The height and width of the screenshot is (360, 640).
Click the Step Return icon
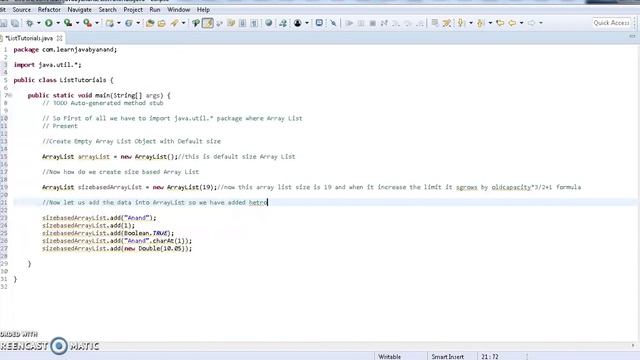pyautogui.click(x=420, y=23)
